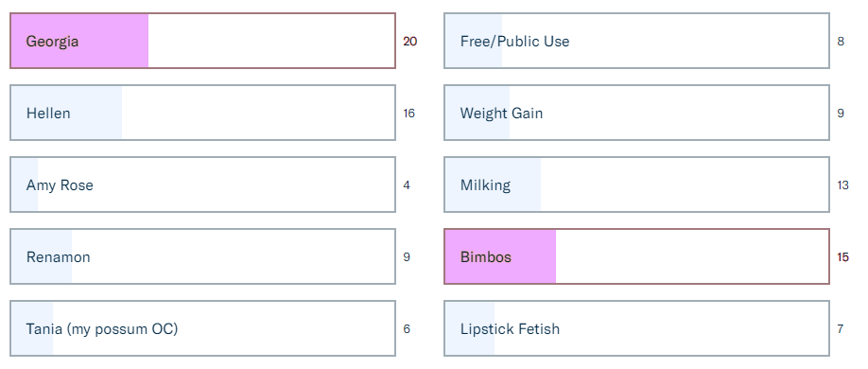Select the Weight Gain poll option
Screen dimensions: 868x369
(636, 113)
